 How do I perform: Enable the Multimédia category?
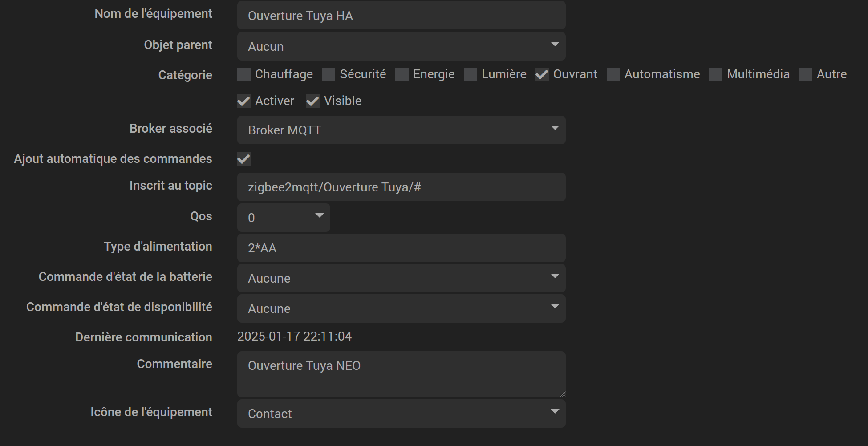(716, 74)
